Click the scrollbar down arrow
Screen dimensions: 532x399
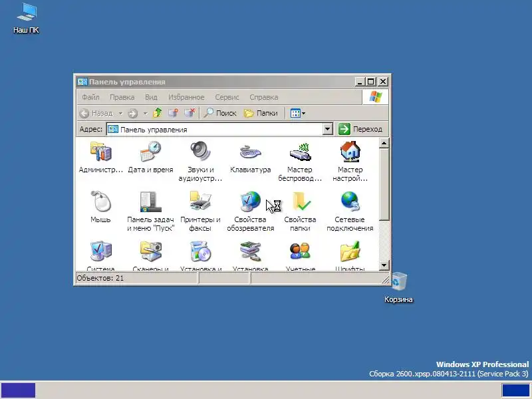click(x=384, y=265)
